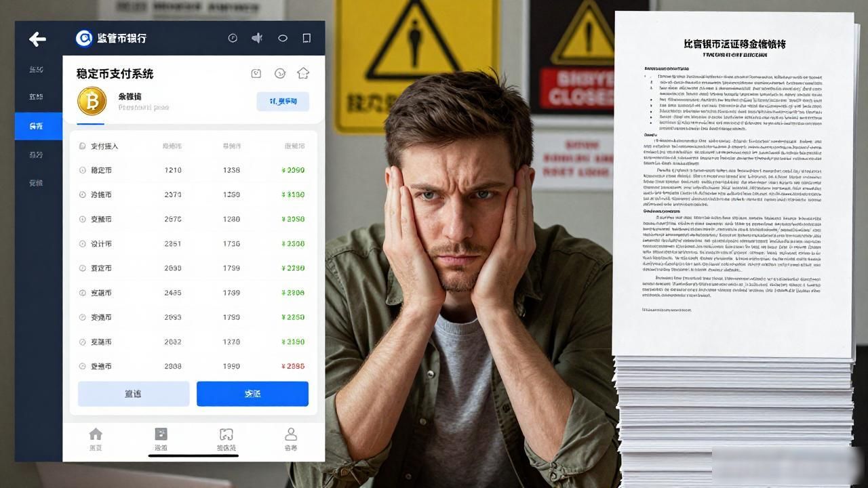
Task: Click the 支付插入 column header
Action: 104,146
